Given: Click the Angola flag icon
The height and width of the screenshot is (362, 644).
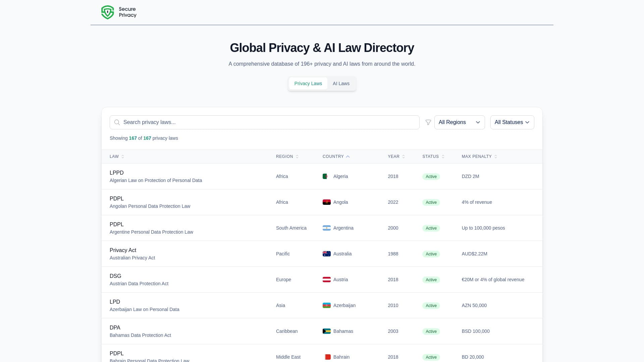Looking at the screenshot, I should pyautogui.click(x=326, y=202).
